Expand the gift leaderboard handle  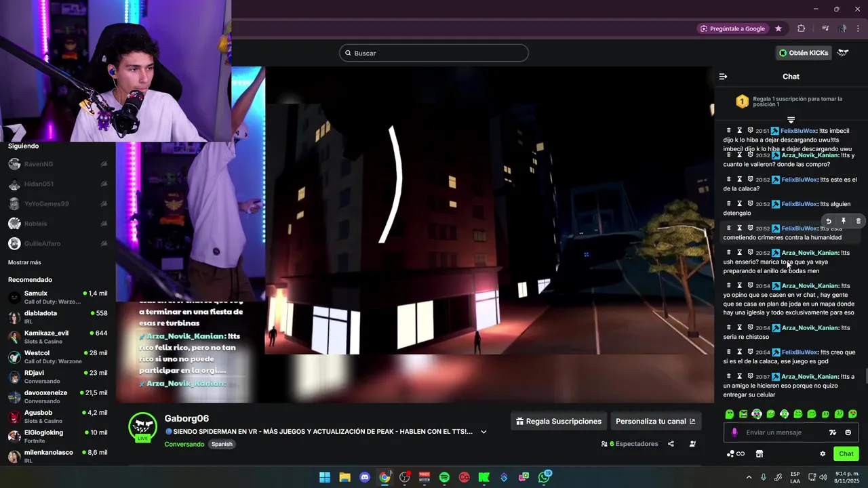(x=791, y=120)
